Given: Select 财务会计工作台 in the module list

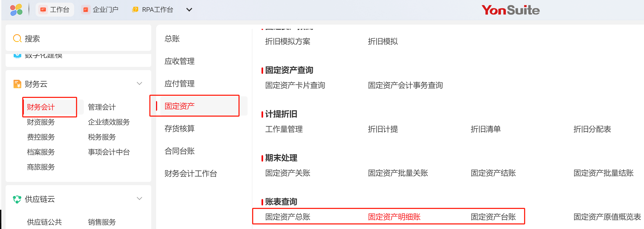Looking at the screenshot, I should pos(191,173).
